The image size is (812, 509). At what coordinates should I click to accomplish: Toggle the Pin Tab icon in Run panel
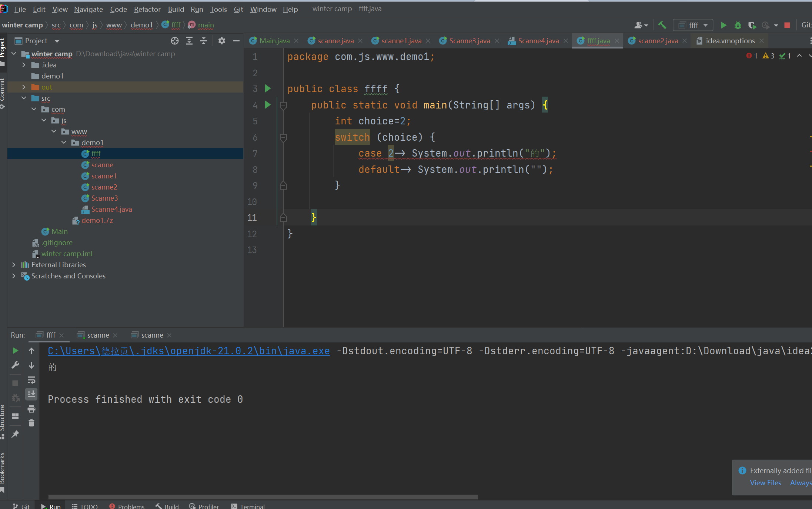tap(15, 434)
